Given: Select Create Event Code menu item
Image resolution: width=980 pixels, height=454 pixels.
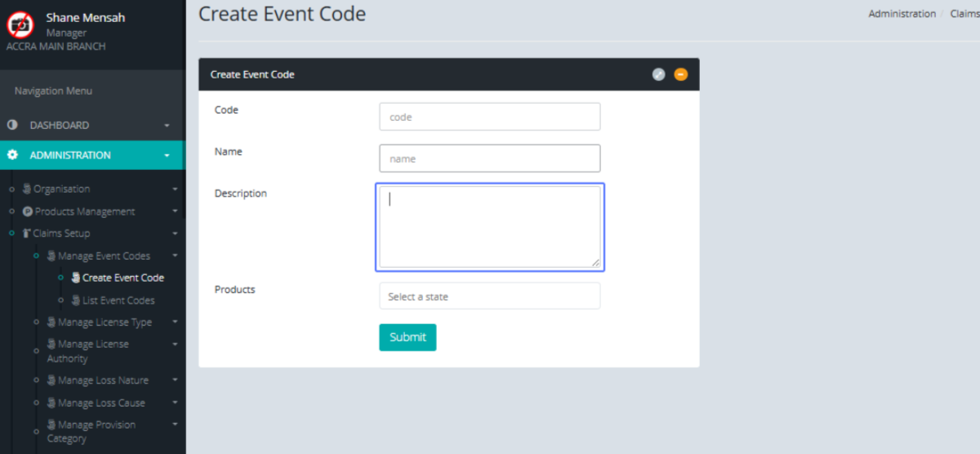Looking at the screenshot, I should point(122,278).
